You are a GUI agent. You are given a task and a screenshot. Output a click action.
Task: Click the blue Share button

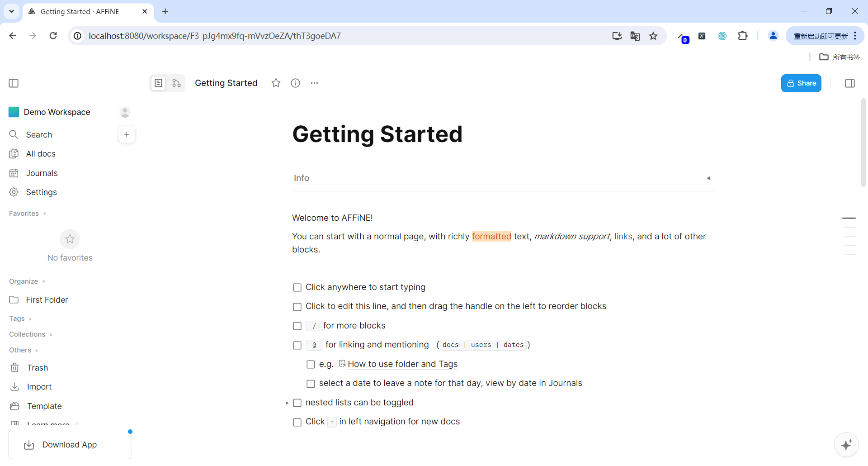(x=801, y=83)
